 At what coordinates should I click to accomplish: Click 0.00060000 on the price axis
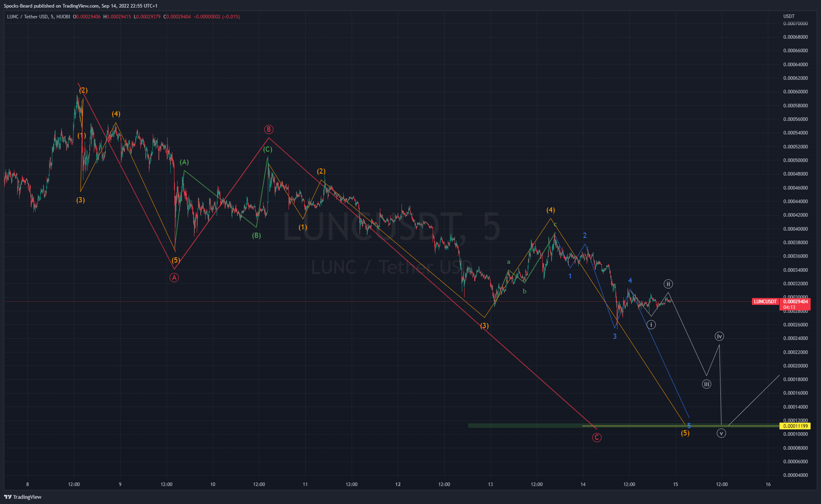(x=795, y=92)
